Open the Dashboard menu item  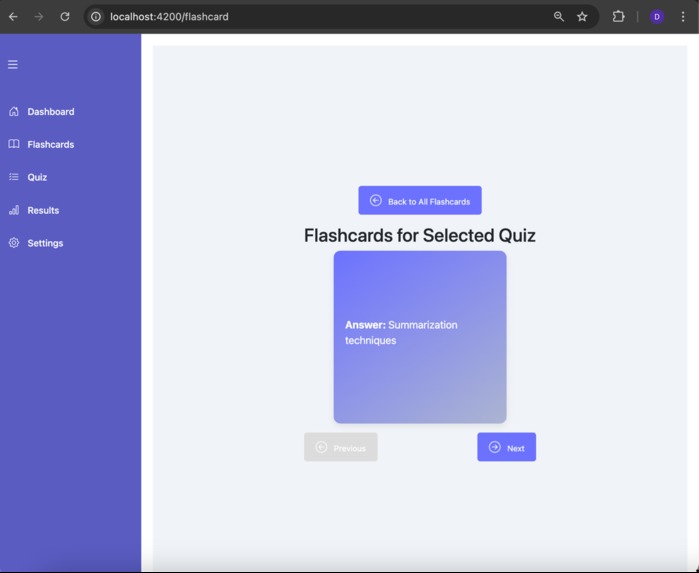[x=51, y=111]
